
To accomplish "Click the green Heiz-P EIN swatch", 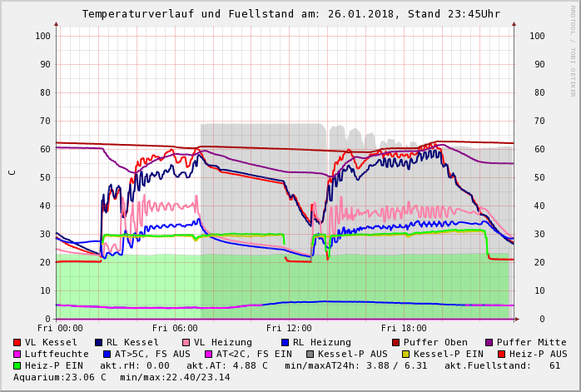I will (17, 365).
